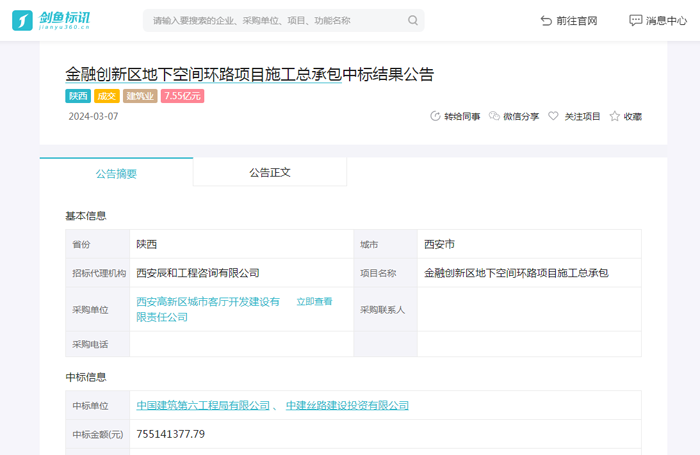Click the Jianyu logo icon
700x455 pixels.
(x=24, y=20)
